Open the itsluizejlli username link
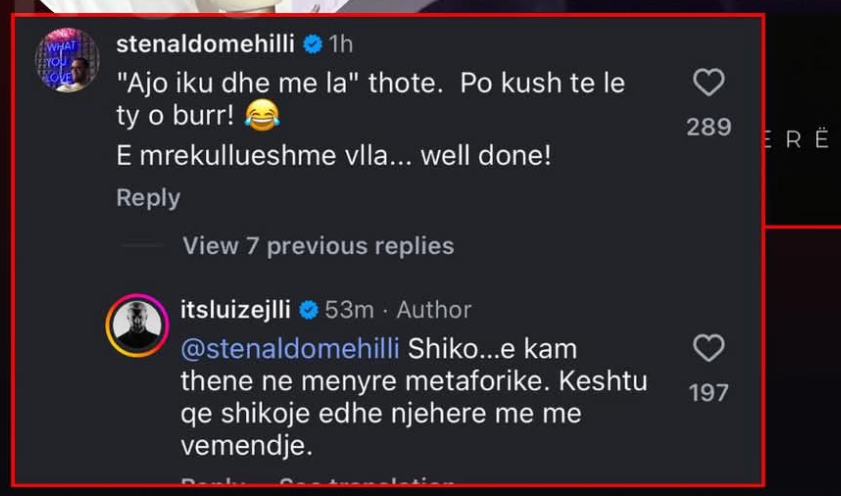Viewport: 841px width, 496px height. [238, 311]
